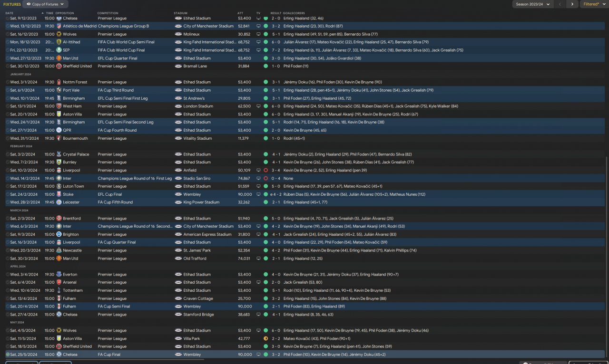Image resolution: width=609 pixels, height=364 pixels.
Task: Tick the selection circle for Sat, 30/3/2024
Action: pos(8,259)
